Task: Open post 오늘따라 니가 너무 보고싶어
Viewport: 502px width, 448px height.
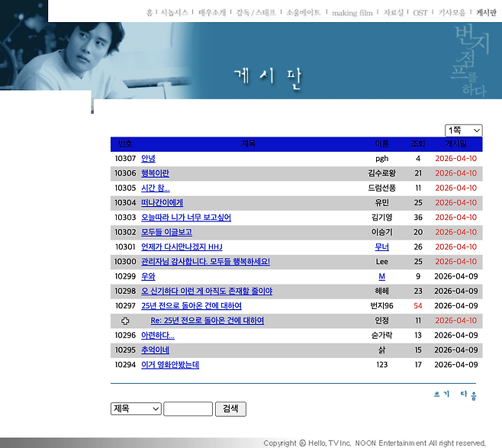Action: pos(186,218)
